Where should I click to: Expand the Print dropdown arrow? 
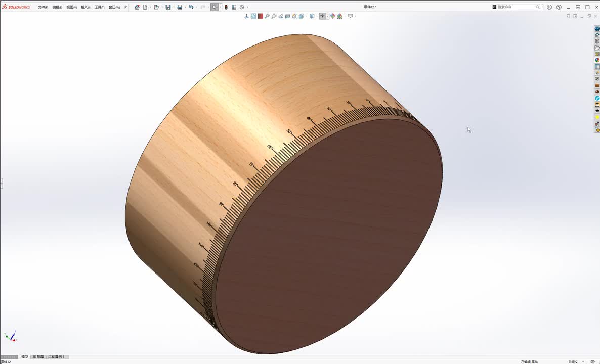click(185, 7)
